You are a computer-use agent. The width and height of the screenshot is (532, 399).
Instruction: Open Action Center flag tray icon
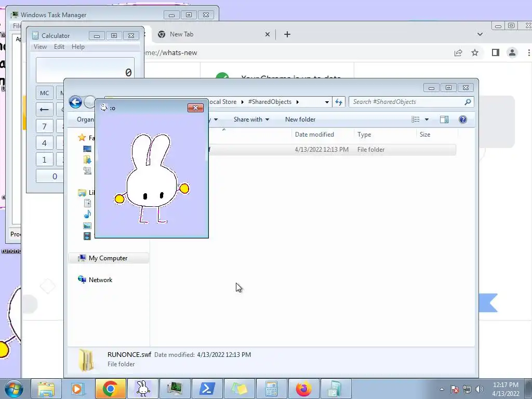(455, 389)
